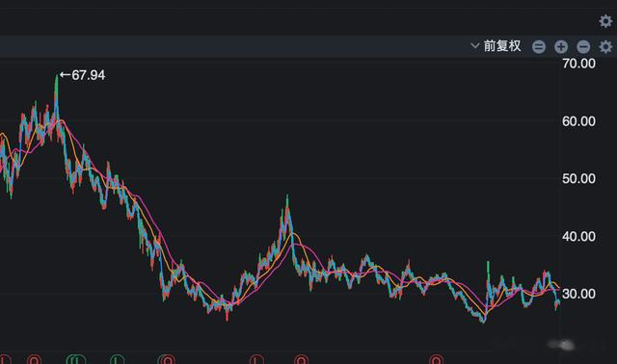Select the red event marker left of the double green marker
This screenshot has width=617, height=364.
(35, 360)
